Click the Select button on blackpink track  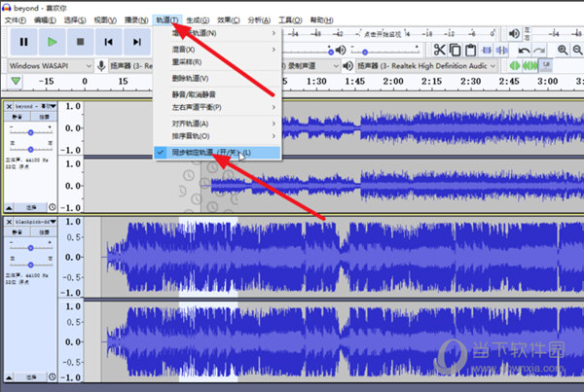(x=31, y=377)
